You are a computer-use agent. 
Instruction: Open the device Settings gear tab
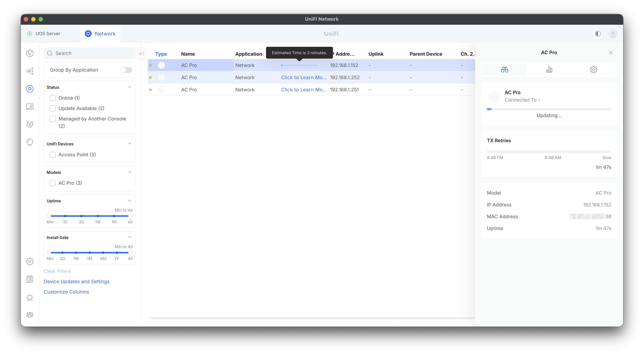(x=593, y=69)
